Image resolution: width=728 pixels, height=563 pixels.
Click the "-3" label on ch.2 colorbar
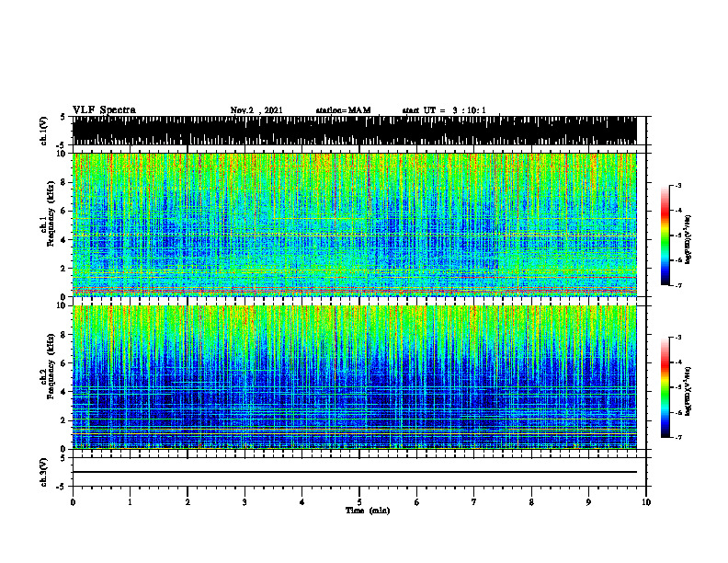[677, 338]
